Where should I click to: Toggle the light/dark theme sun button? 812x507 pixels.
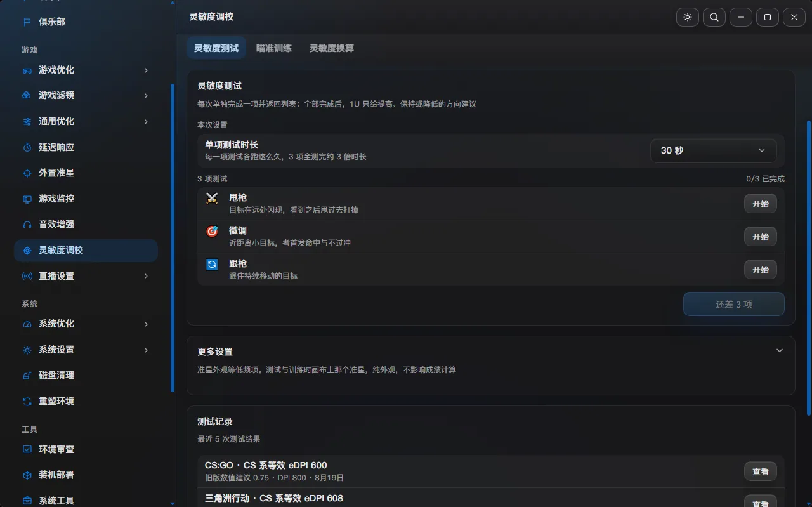click(x=688, y=17)
